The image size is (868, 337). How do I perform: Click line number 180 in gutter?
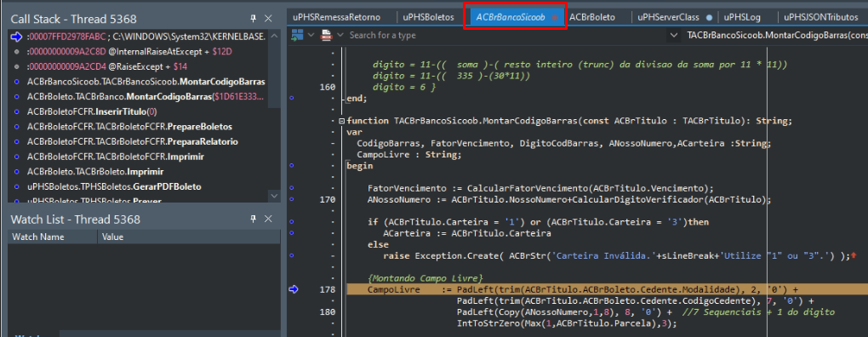tap(327, 312)
